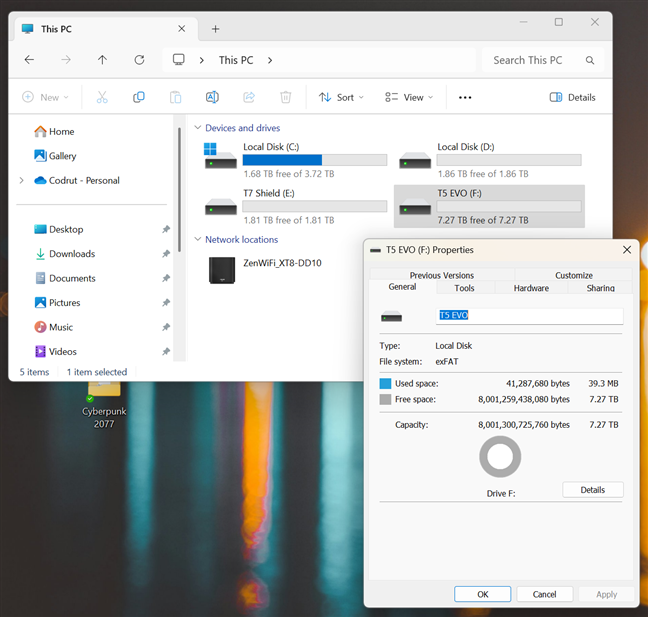This screenshot has height=617, width=648.
Task: Select T5 EVO (F:) drive
Action: point(489,207)
